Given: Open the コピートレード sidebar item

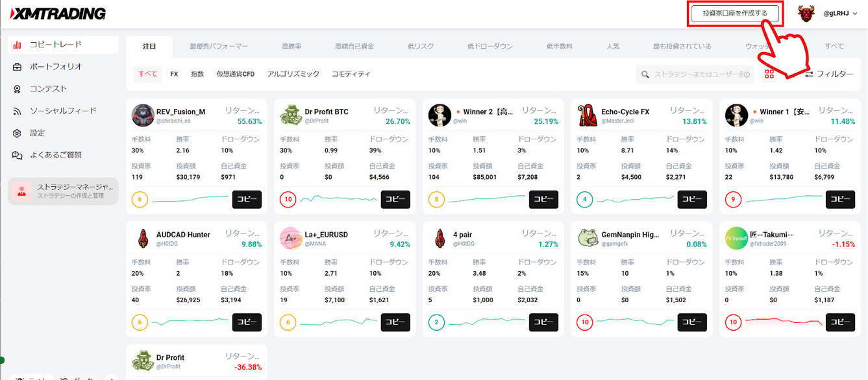Looking at the screenshot, I should pyautogui.click(x=63, y=45).
